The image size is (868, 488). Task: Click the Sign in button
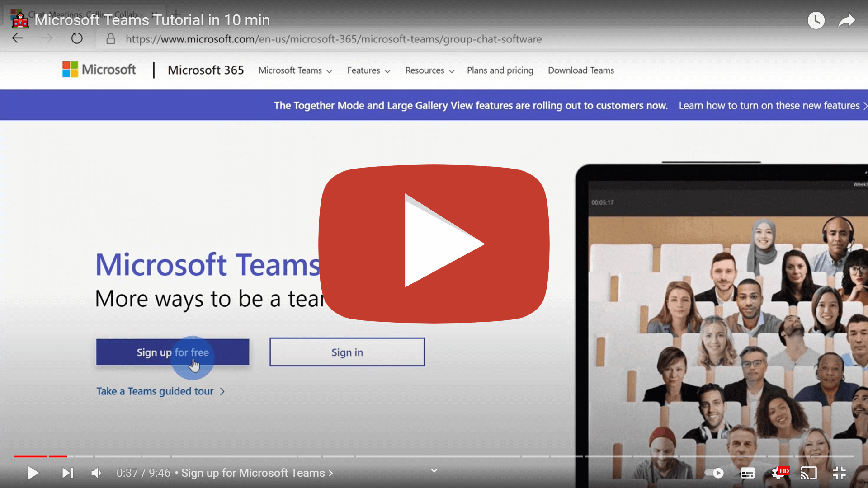pyautogui.click(x=347, y=352)
